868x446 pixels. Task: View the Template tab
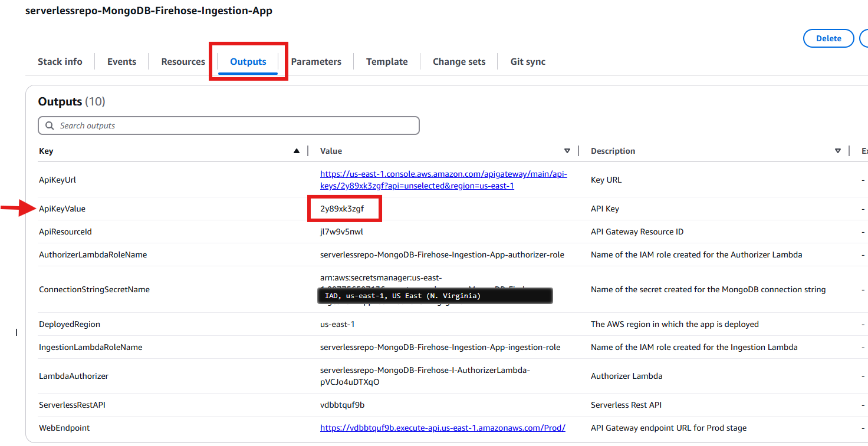pos(387,61)
